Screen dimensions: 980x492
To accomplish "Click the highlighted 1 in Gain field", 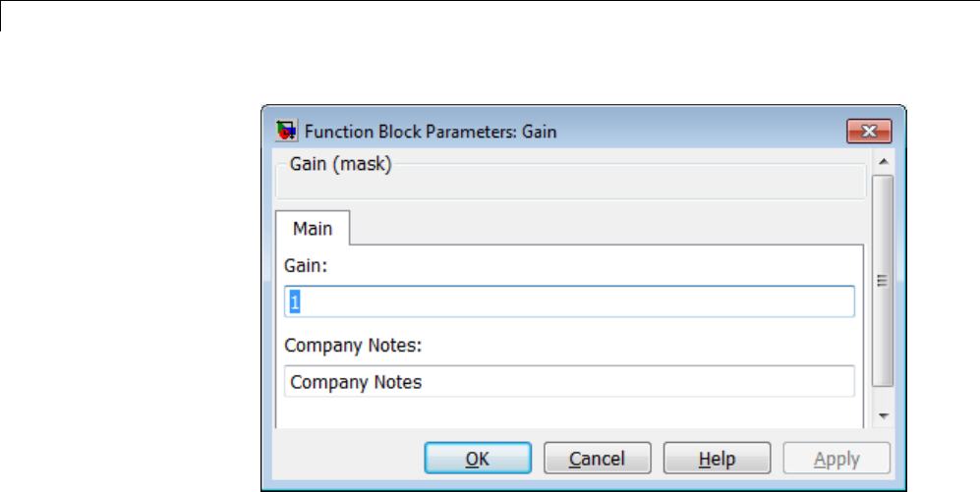I will click(x=293, y=302).
